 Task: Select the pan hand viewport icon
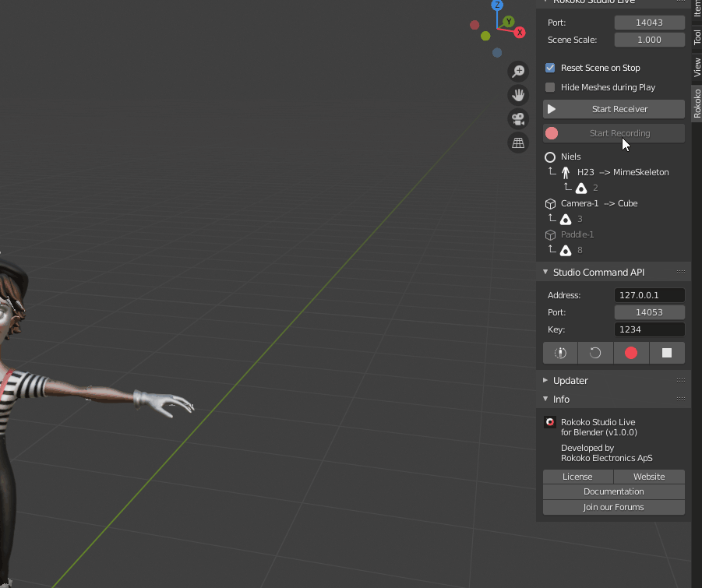tap(518, 95)
